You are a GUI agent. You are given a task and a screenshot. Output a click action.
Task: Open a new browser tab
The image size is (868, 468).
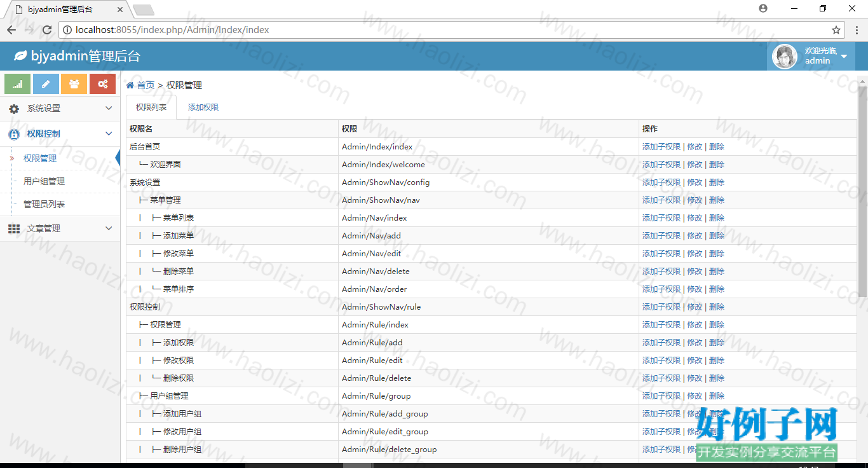pyautogui.click(x=144, y=10)
